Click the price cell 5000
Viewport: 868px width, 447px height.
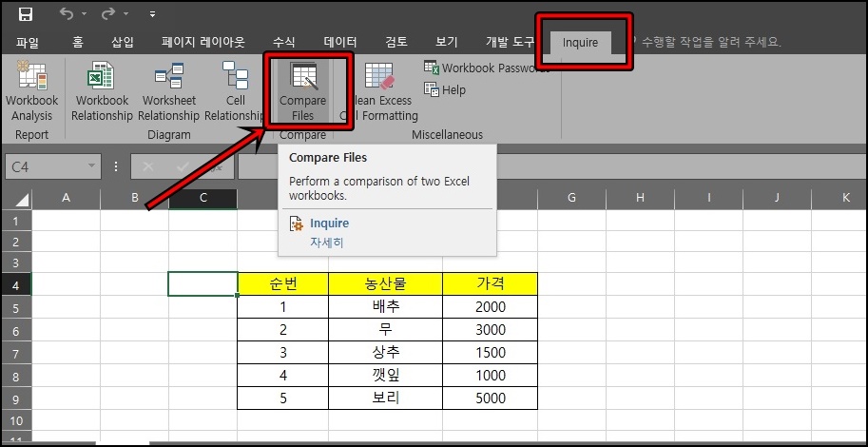click(490, 398)
